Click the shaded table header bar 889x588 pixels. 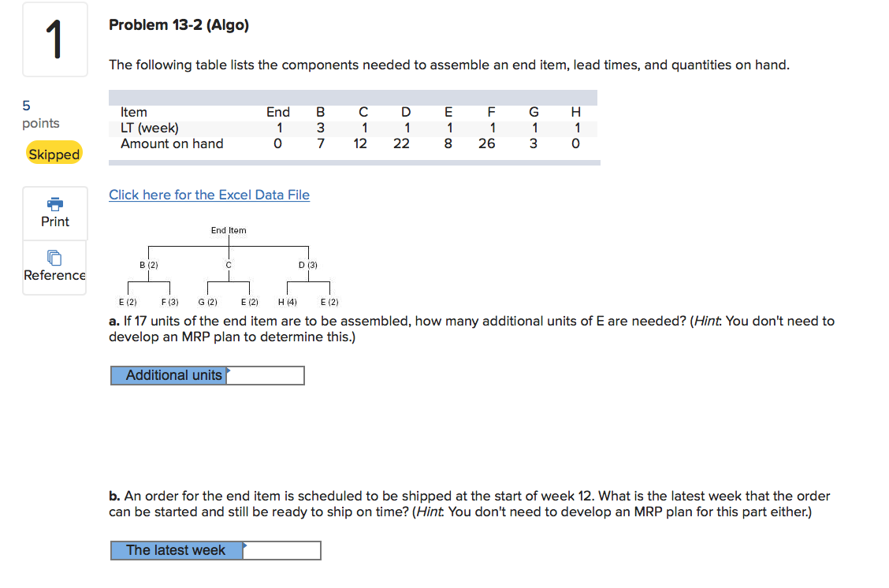pos(353,95)
